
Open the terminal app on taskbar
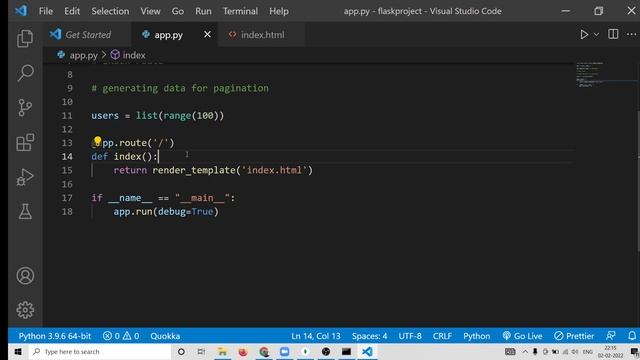pos(346,351)
